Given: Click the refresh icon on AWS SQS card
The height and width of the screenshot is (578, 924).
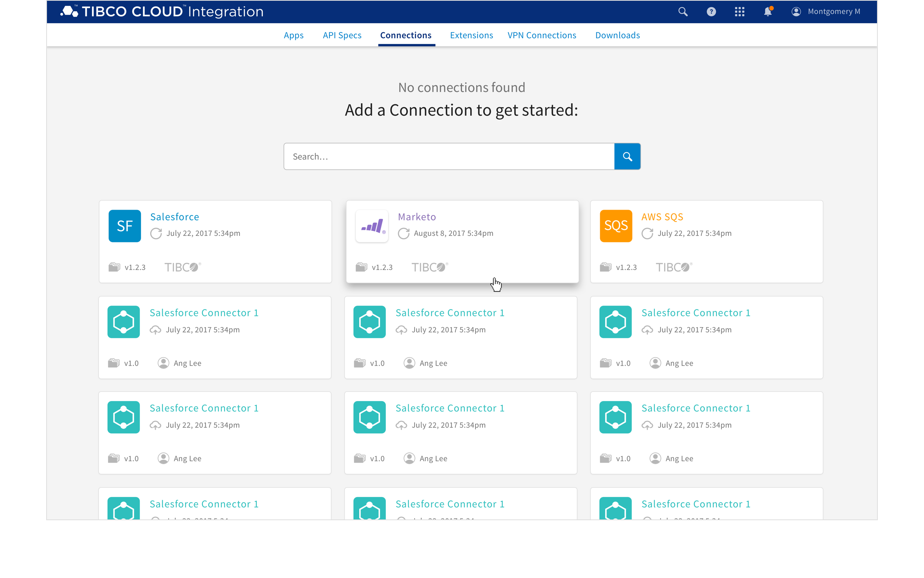Looking at the screenshot, I should pos(647,234).
